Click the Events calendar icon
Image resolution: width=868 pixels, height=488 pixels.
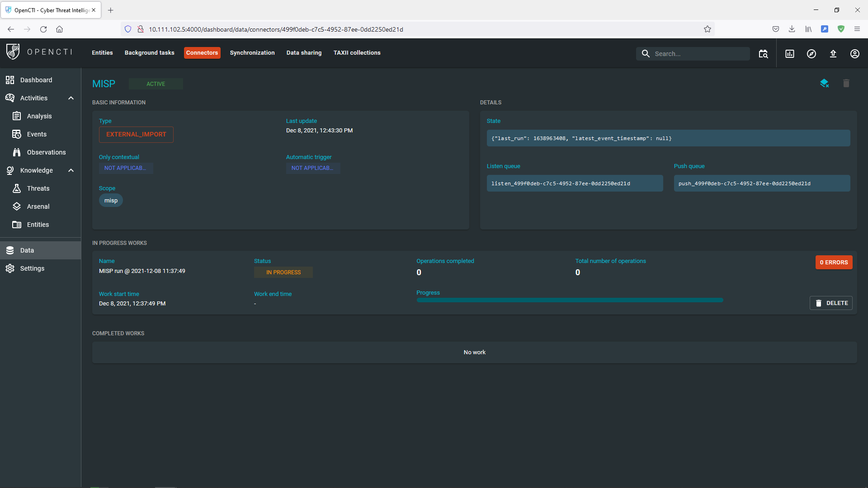[17, 134]
